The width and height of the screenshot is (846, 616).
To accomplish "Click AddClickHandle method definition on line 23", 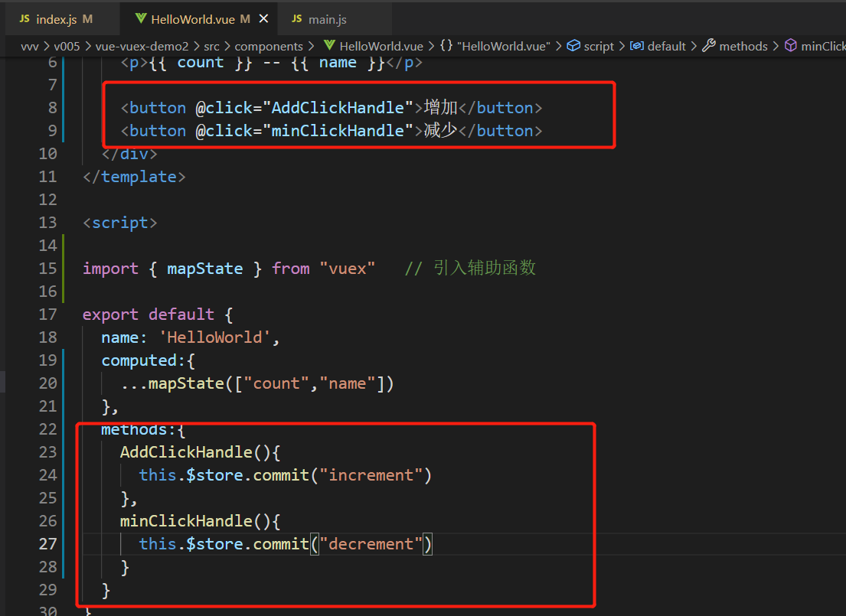I will (x=186, y=452).
